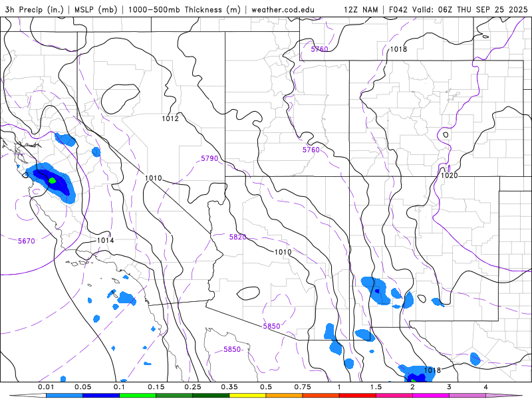Click the bright green 0.1 legend swatch
532x399 pixels.
point(138,396)
